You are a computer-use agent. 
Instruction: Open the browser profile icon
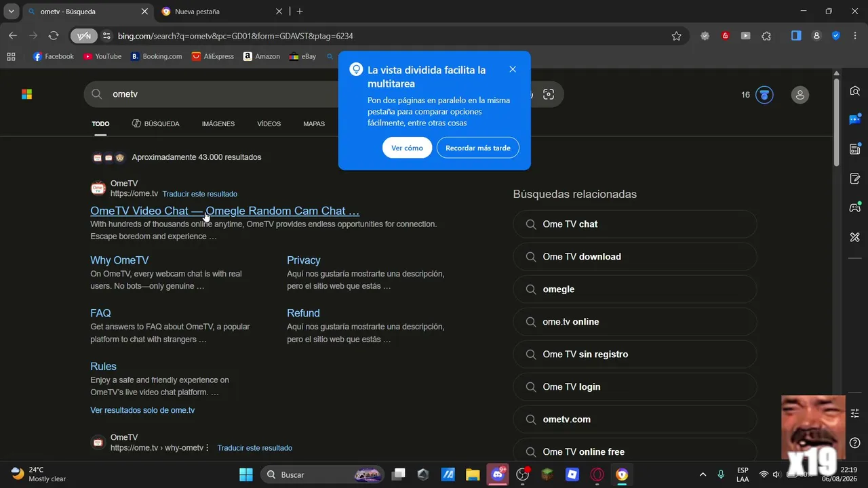816,36
